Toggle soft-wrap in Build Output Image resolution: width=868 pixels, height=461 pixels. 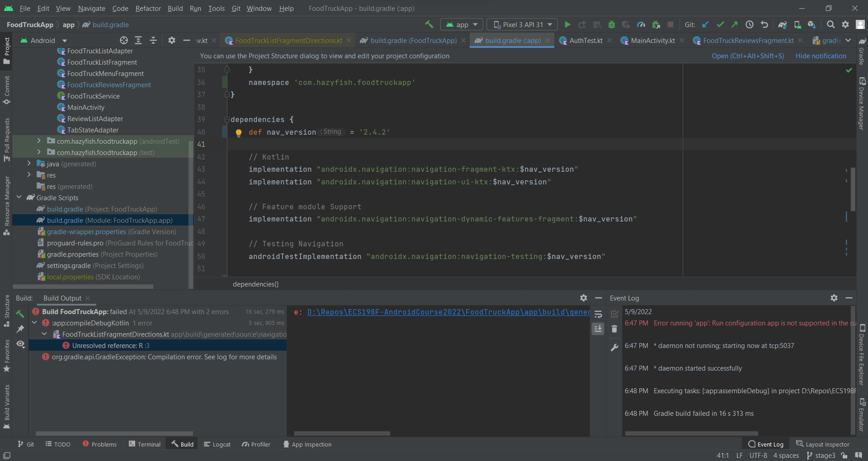pos(598,315)
